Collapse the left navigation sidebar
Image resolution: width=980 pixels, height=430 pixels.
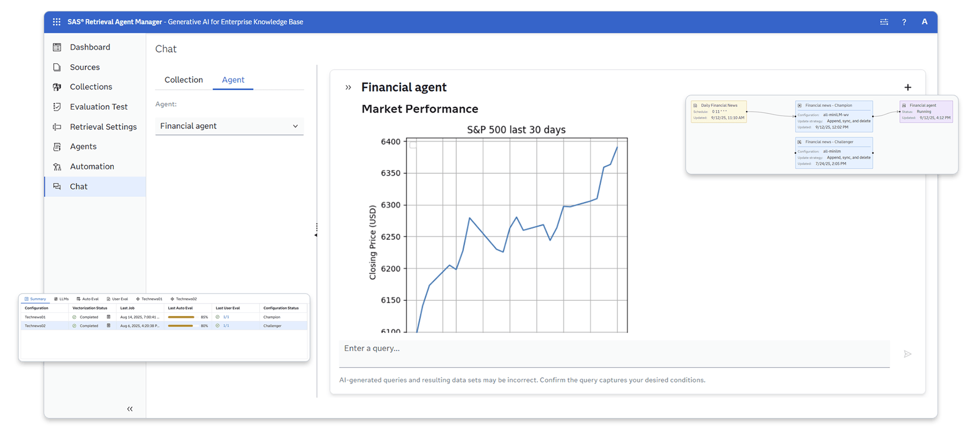130,409
